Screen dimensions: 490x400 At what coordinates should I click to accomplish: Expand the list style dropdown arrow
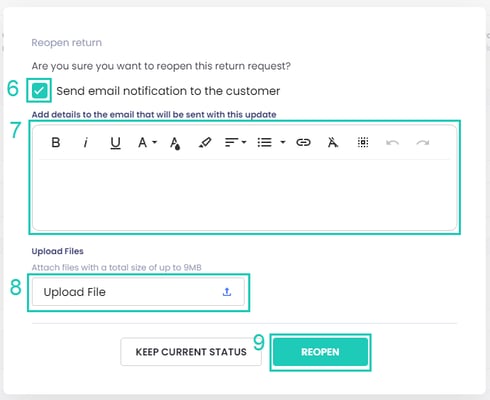click(283, 142)
